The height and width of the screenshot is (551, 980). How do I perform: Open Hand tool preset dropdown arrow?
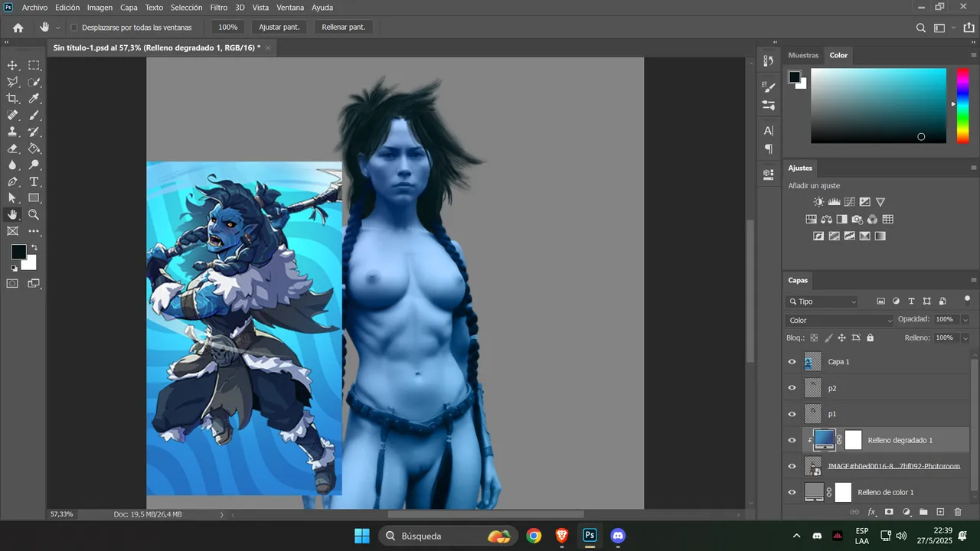57,28
